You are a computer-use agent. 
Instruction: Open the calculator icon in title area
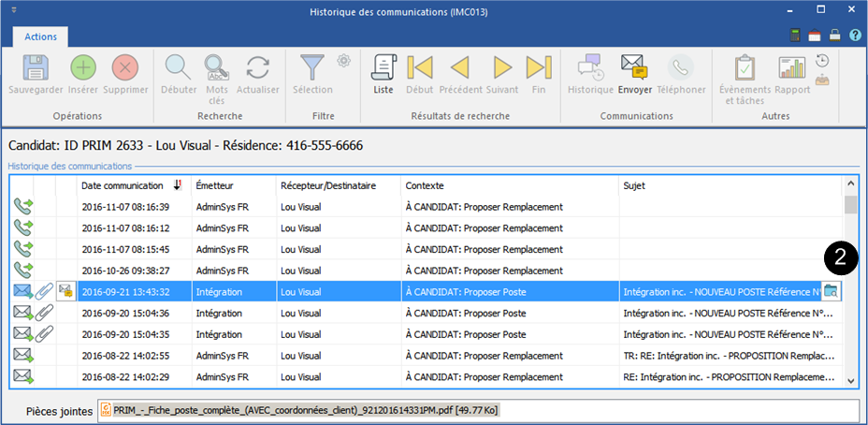pyautogui.click(x=796, y=36)
